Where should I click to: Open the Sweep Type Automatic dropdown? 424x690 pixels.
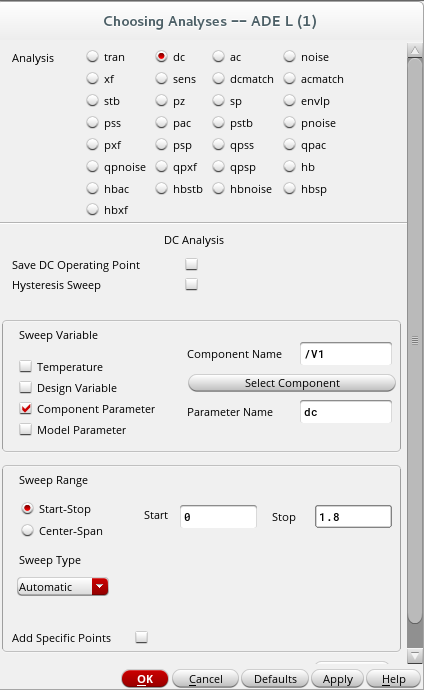pos(62,587)
